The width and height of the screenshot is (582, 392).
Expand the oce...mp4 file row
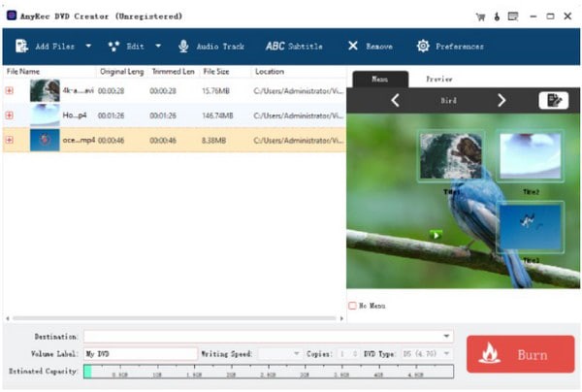10,140
